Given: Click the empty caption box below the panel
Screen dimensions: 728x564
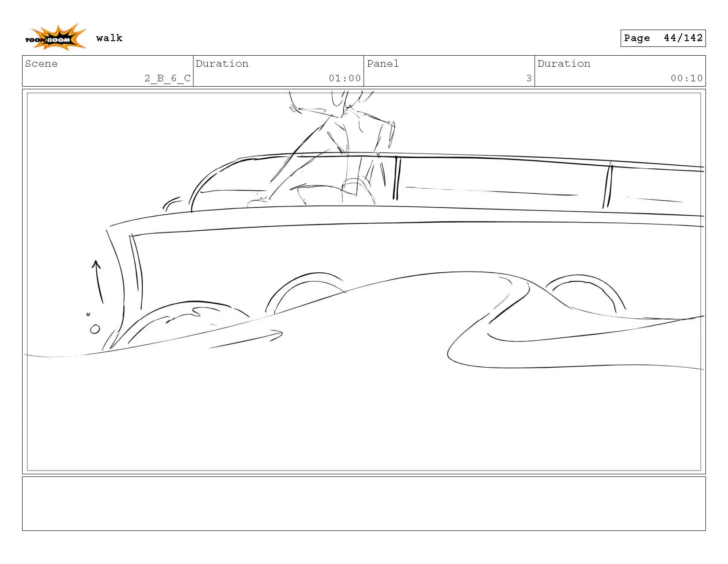Looking at the screenshot, I should (x=364, y=504).
